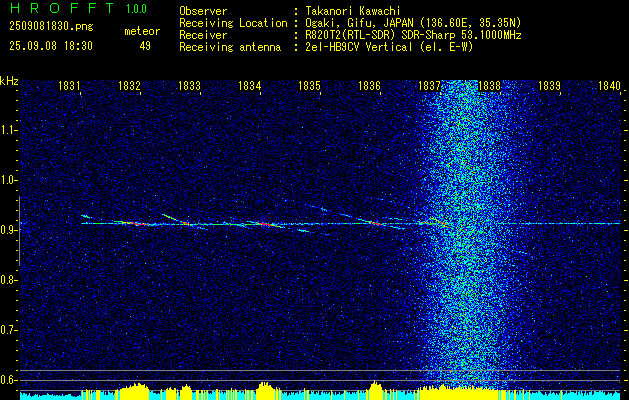Click the 1837 time axis marker
Screen dimensions: 629x400
[429, 85]
